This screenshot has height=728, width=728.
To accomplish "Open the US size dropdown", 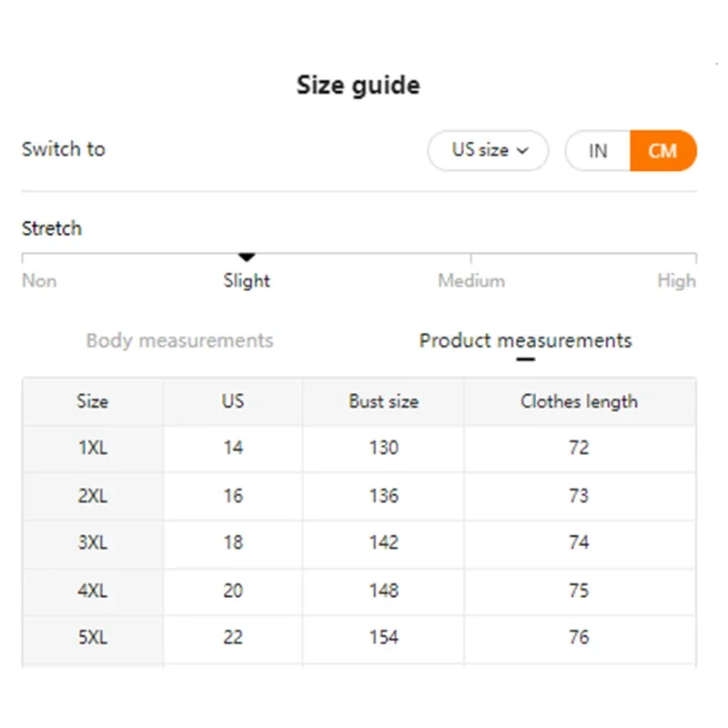I will (x=488, y=151).
